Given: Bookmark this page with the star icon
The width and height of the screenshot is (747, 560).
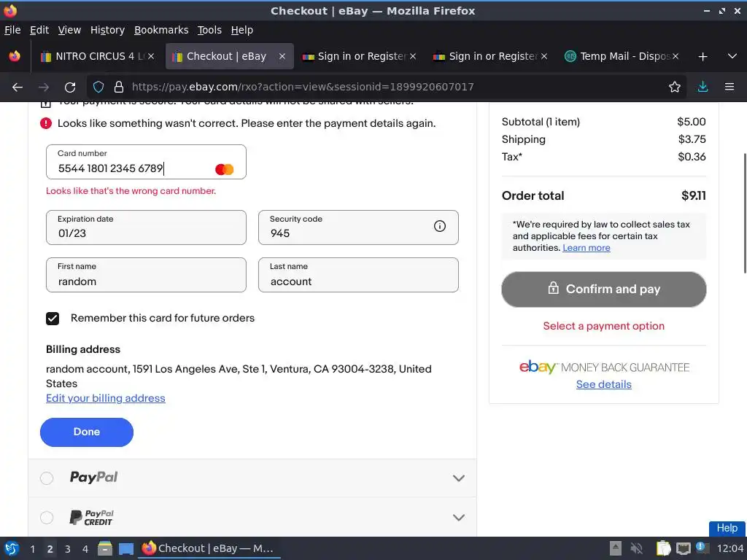Looking at the screenshot, I should (675, 87).
